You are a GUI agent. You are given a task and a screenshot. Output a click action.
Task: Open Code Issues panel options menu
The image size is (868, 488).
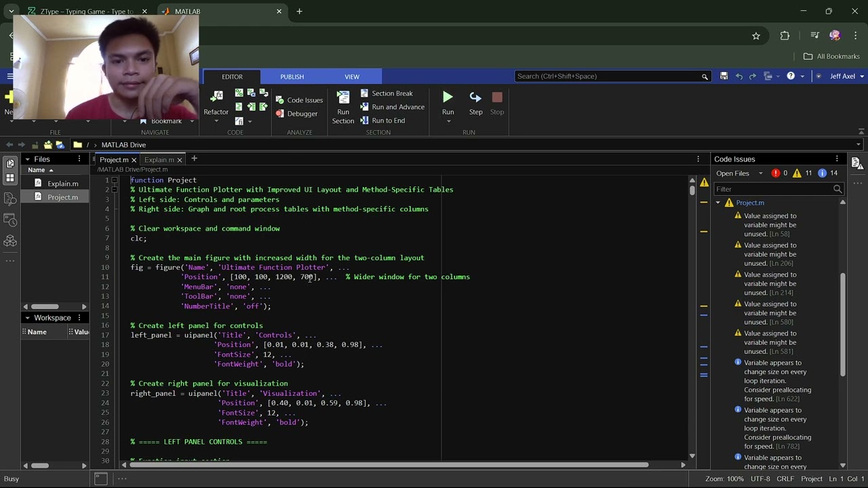pyautogui.click(x=837, y=159)
